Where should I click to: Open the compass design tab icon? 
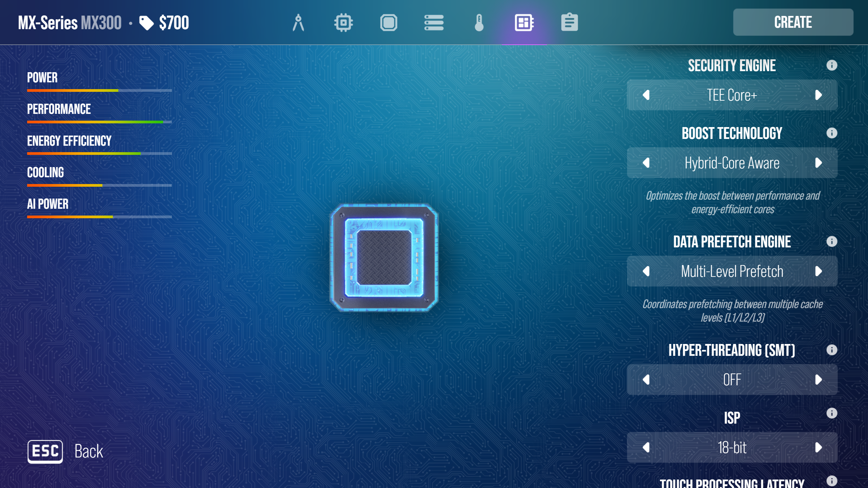point(298,23)
